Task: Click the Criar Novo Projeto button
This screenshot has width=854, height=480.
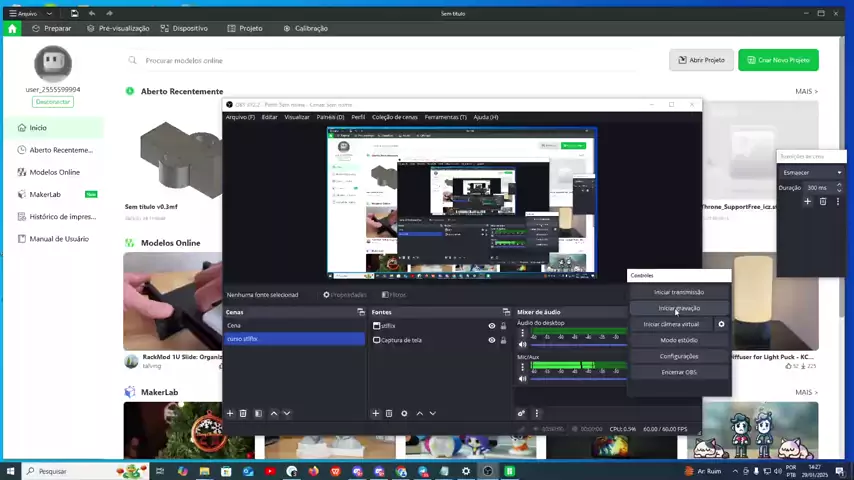Action: [x=778, y=60]
